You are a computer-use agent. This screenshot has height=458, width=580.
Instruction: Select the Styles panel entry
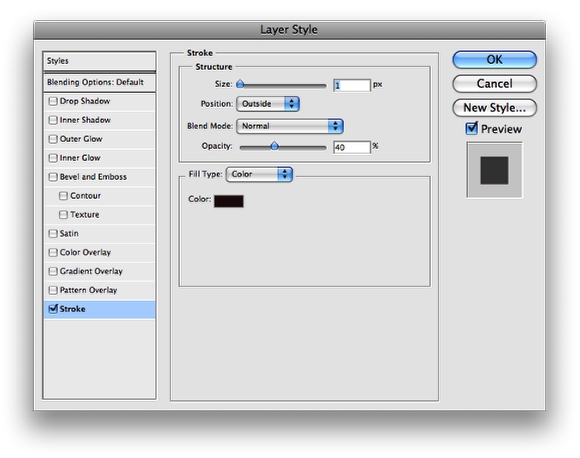point(99,61)
